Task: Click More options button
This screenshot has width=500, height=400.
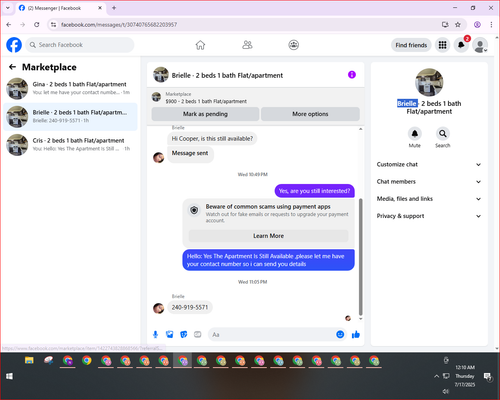Action: [x=310, y=114]
